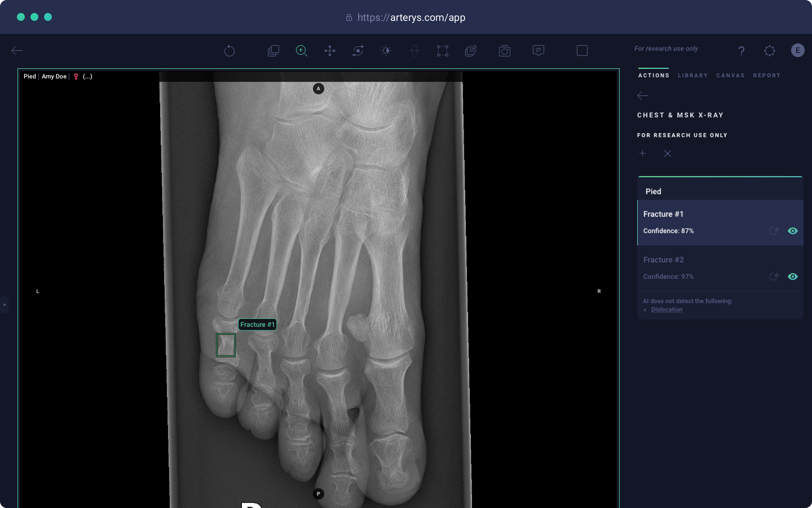This screenshot has width=812, height=508.
Task: Take a snapshot with camera icon
Action: pyautogui.click(x=505, y=51)
